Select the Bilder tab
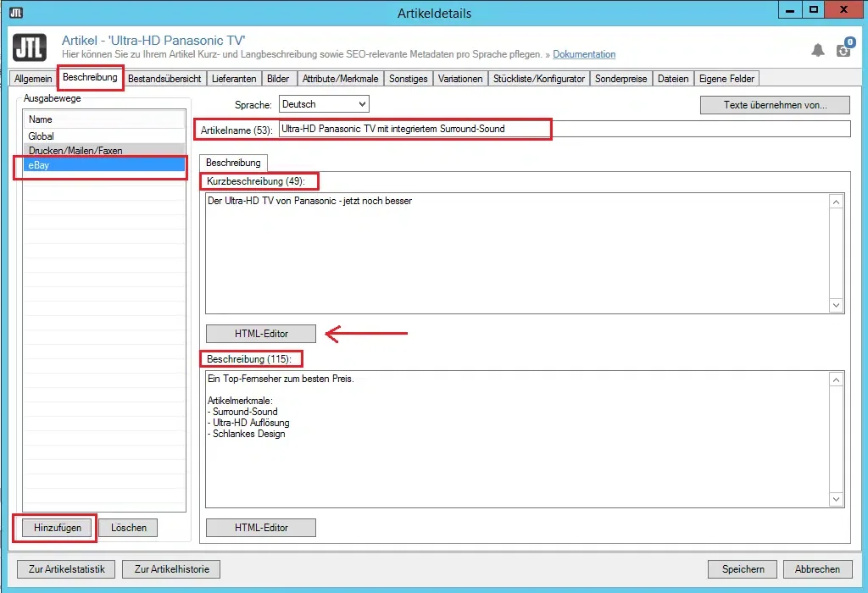This screenshot has height=593, width=868. tap(278, 79)
